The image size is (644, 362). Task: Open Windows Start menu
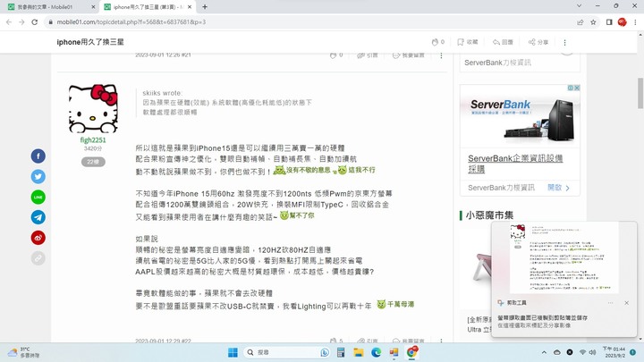tap(233, 352)
